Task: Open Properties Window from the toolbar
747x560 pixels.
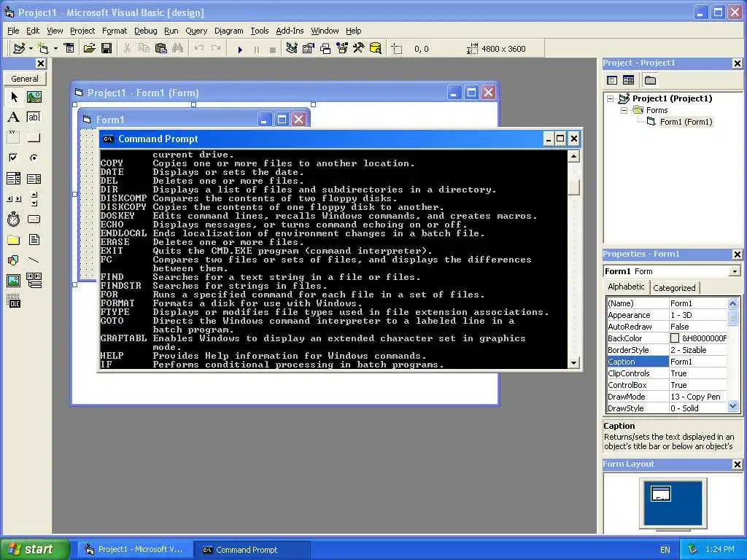Action: pyautogui.click(x=309, y=49)
